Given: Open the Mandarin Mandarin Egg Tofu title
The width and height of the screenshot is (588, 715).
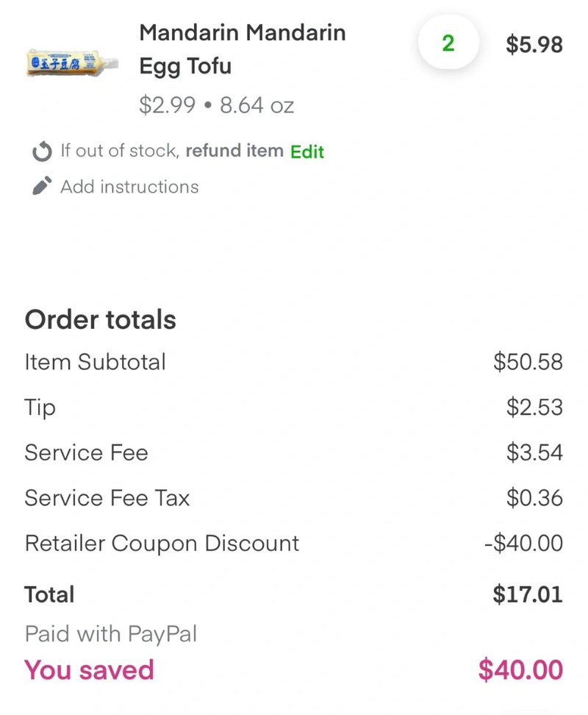Looking at the screenshot, I should coord(243,49).
